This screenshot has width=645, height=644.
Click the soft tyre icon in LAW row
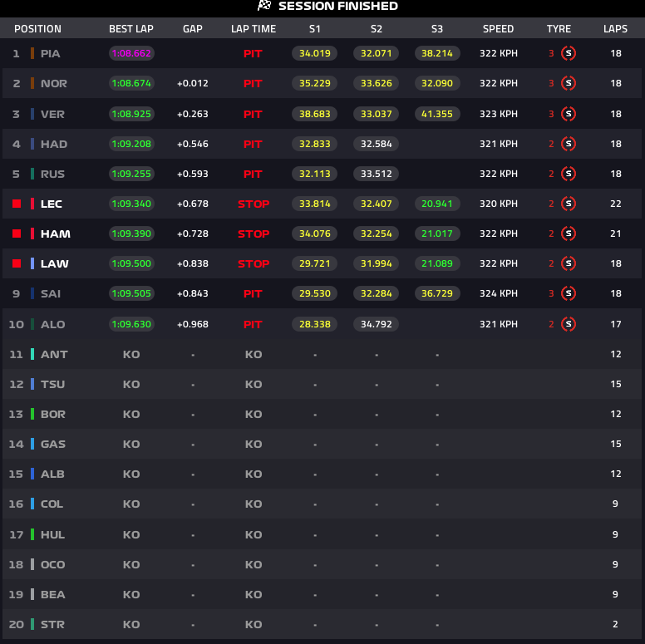pos(568,263)
